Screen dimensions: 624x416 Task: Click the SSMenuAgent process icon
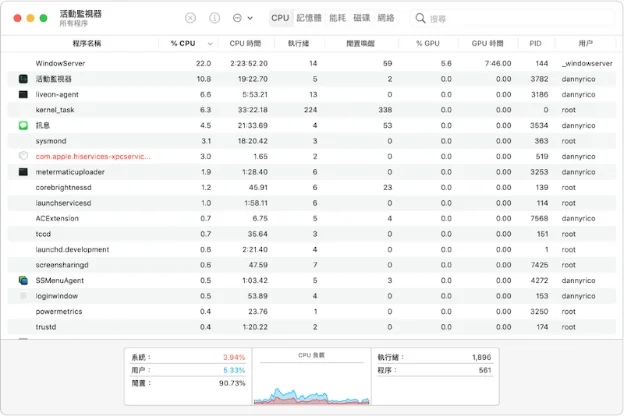(x=23, y=280)
